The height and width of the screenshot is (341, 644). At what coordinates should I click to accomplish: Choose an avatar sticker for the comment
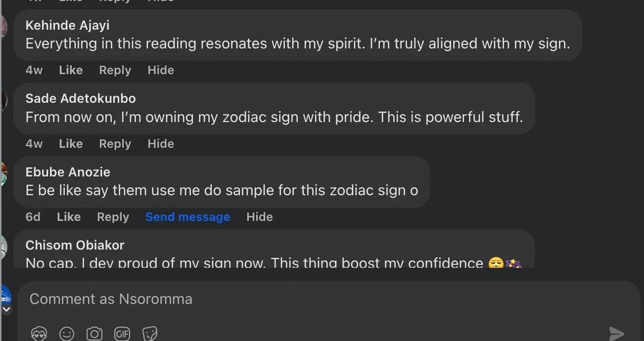(x=39, y=334)
